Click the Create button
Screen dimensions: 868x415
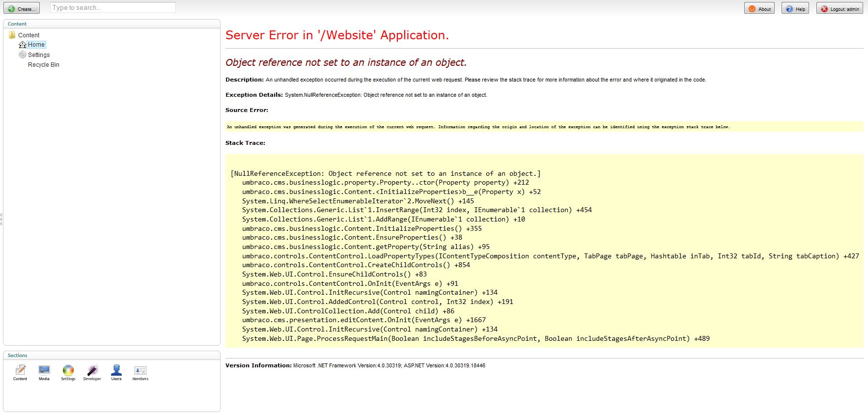tap(22, 8)
